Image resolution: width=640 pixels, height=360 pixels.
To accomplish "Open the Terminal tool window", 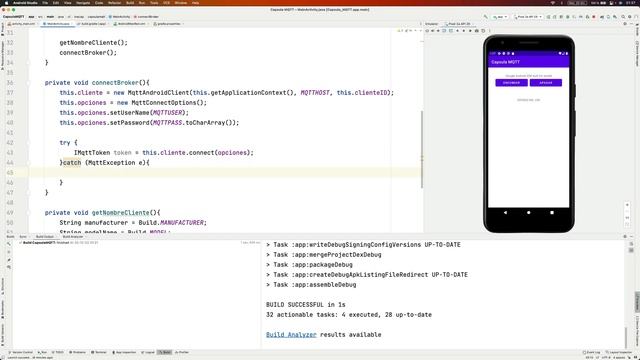I will [x=99, y=352].
